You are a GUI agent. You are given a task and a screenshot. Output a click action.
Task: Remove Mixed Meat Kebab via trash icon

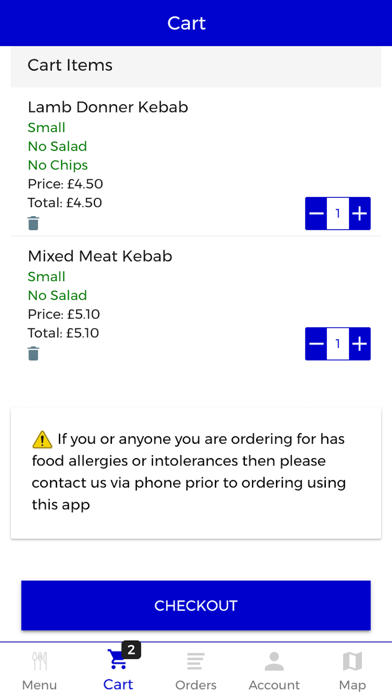[x=33, y=354]
